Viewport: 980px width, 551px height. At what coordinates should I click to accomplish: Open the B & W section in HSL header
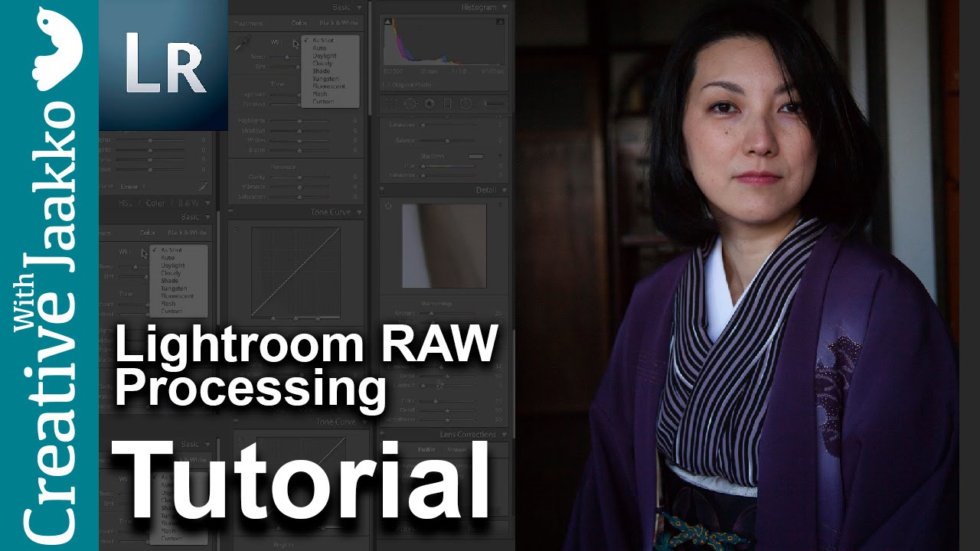(188, 203)
